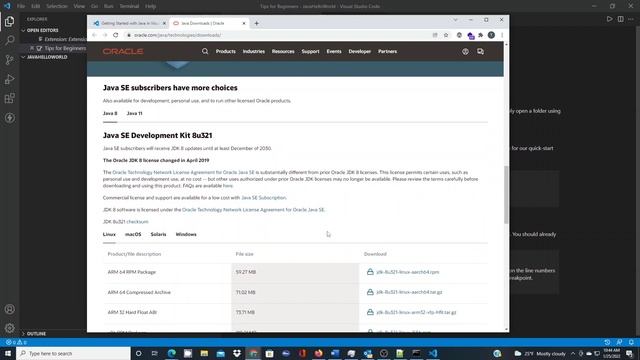This screenshot has width=640, height=360.
Task: Show hidden system tray icons
Action: [x=573, y=353]
